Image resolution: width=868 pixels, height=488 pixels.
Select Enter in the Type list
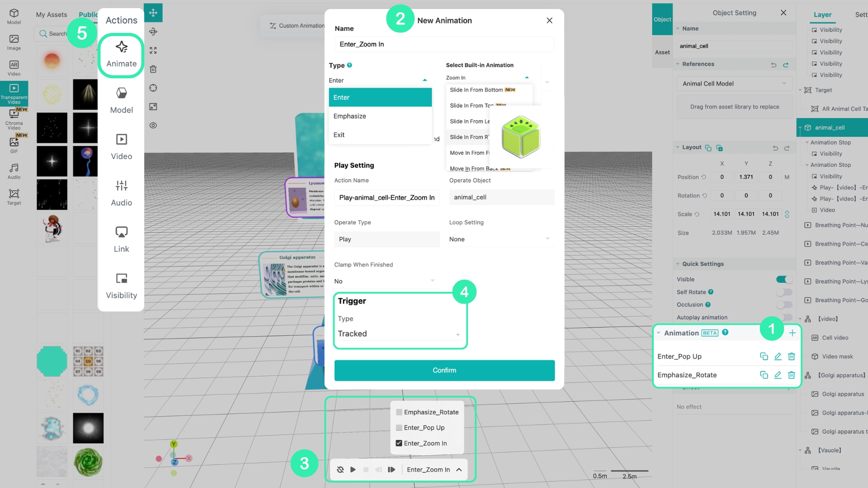380,98
